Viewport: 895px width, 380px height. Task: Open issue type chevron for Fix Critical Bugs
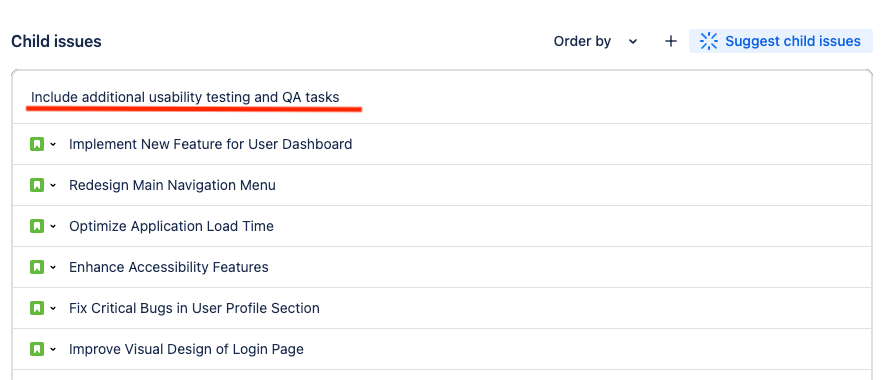click(x=53, y=309)
